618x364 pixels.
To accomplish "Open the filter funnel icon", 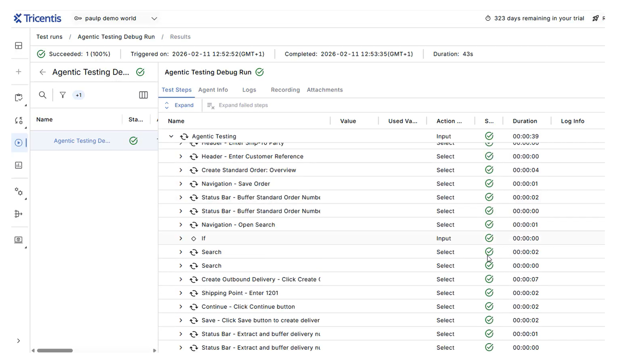I will click(62, 95).
